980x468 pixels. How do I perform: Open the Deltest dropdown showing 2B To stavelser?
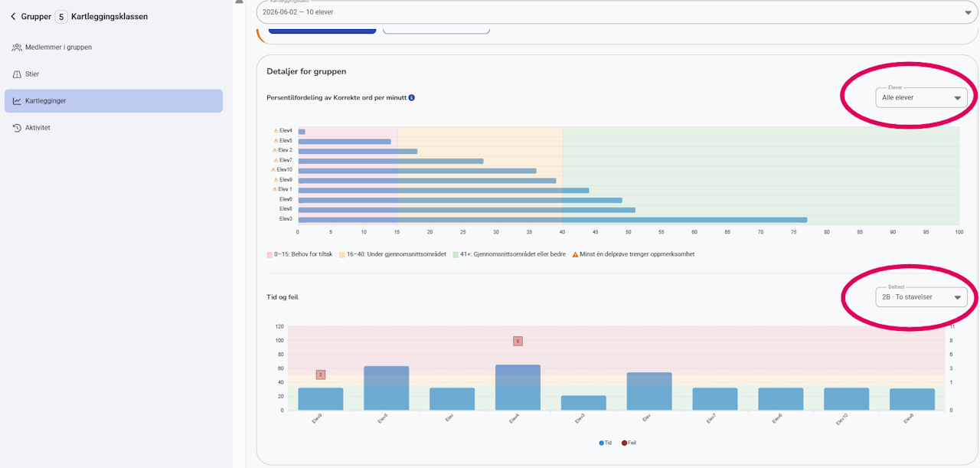click(921, 296)
